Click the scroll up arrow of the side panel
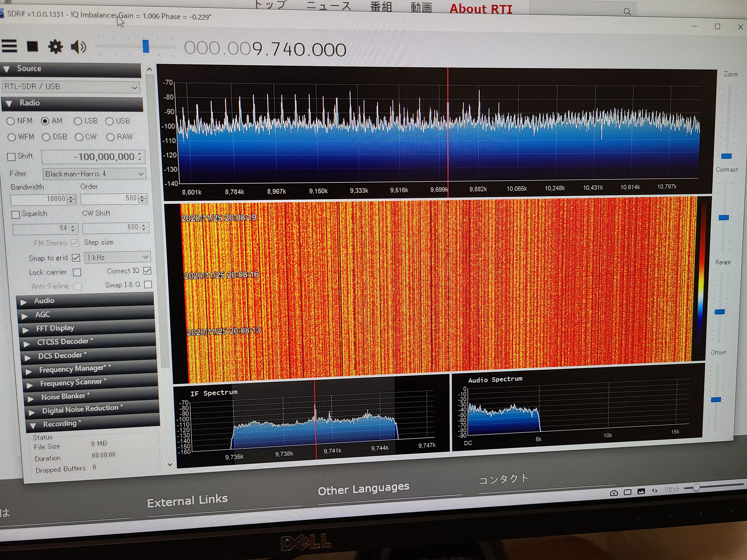This screenshot has width=747, height=560. pos(150,69)
